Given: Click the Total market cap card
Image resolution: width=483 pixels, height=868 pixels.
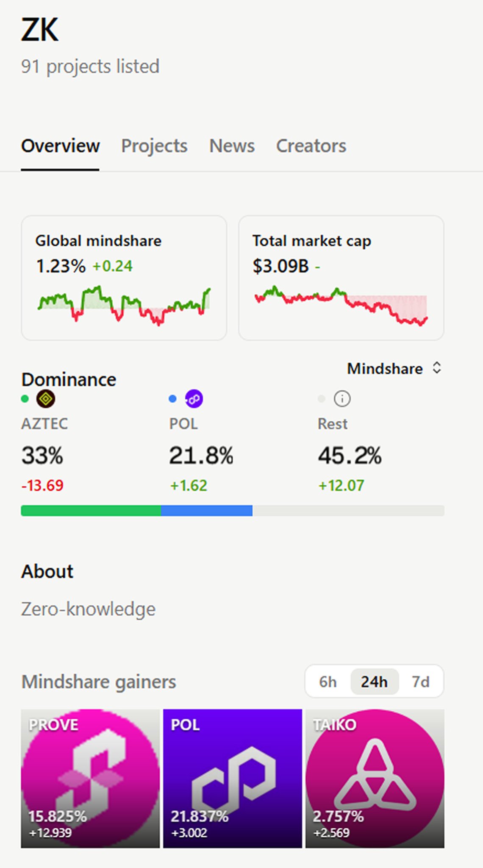Looking at the screenshot, I should point(341,278).
